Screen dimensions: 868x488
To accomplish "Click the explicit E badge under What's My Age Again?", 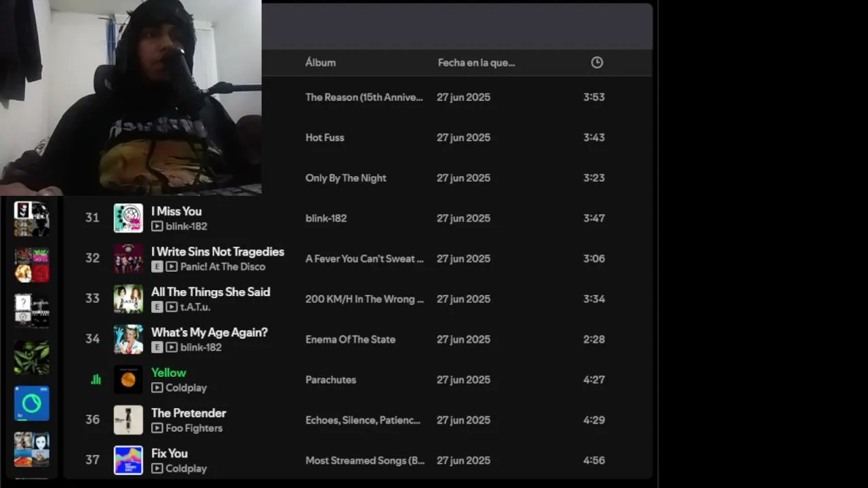I will [x=157, y=348].
